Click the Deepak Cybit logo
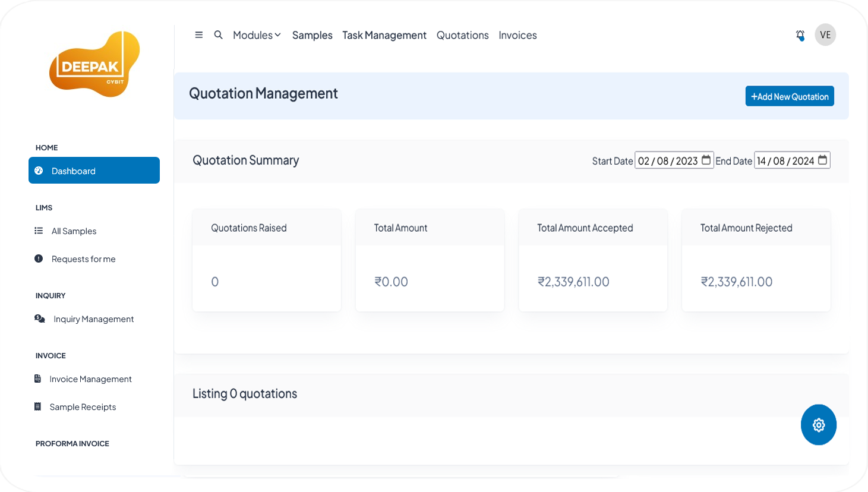Screen dimensions: 868x492 pyautogui.click(x=94, y=64)
